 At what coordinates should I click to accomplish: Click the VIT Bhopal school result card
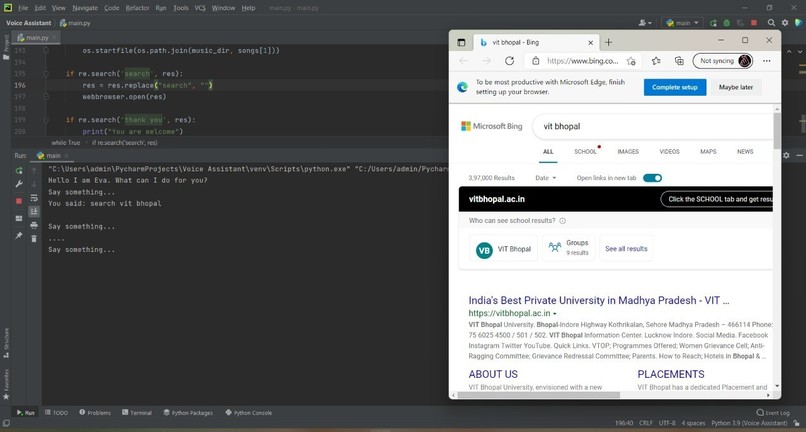click(x=503, y=249)
